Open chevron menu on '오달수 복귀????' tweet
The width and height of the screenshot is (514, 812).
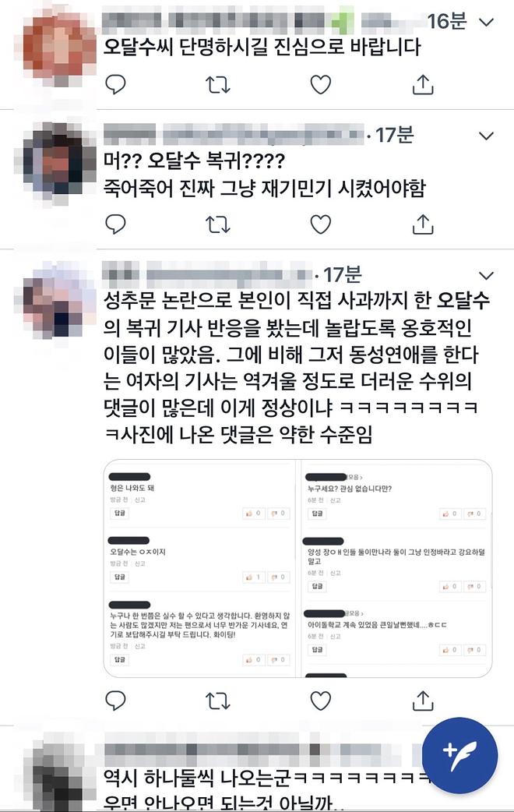487,136
